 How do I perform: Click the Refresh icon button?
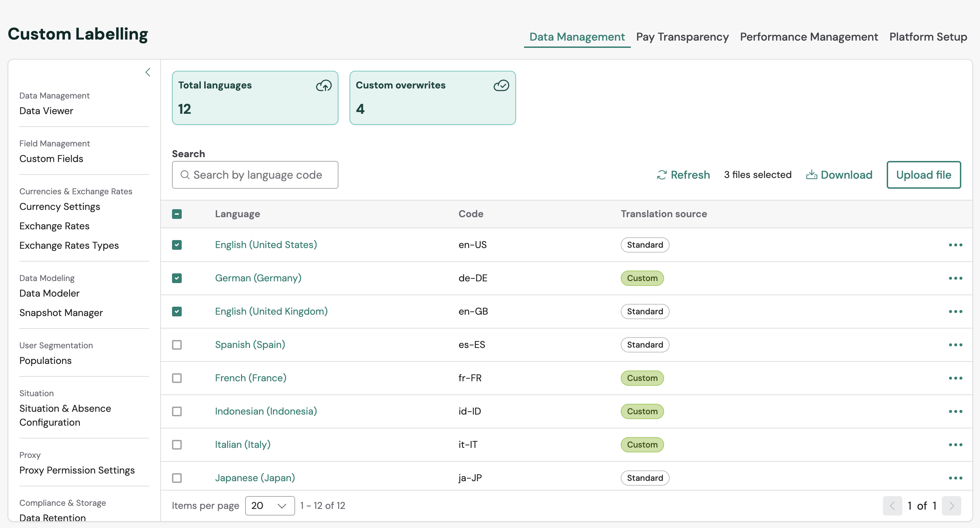(x=662, y=175)
